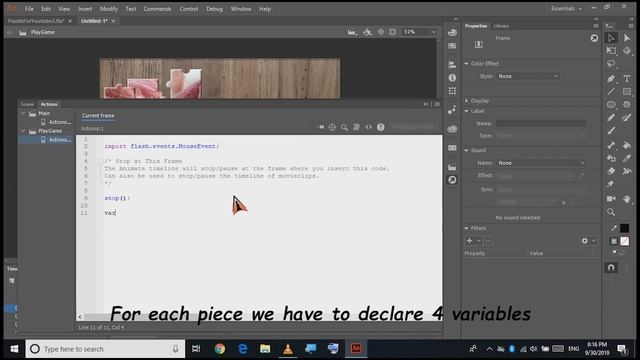This screenshot has height=360, width=640.
Task: Select the Text tool
Action: coord(627,78)
